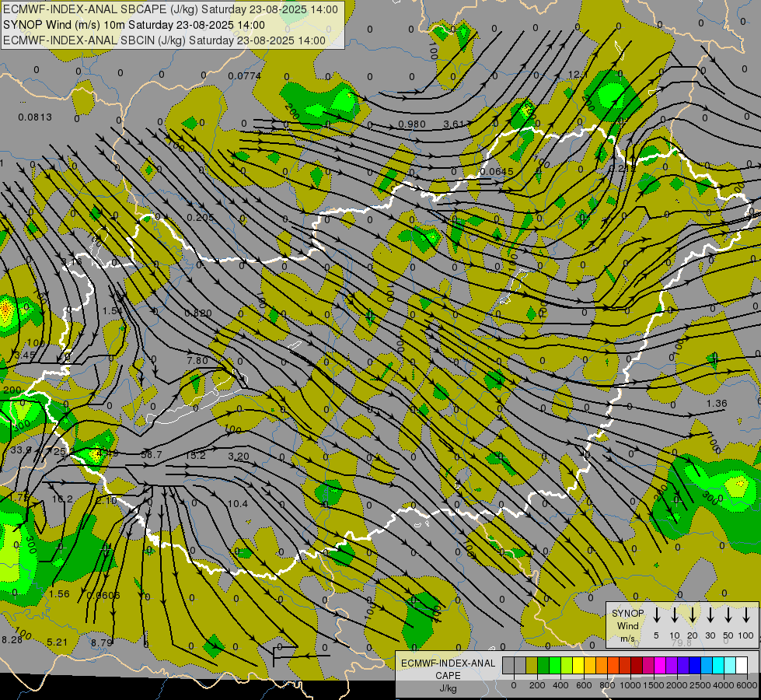Screen dimensions: 761x700
Task: Select the olive swatch in CAPE legend
Action: tap(532, 665)
